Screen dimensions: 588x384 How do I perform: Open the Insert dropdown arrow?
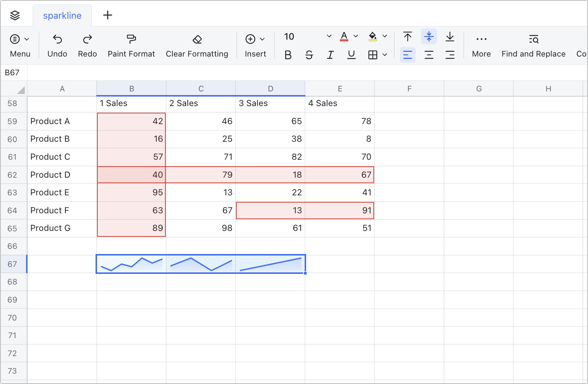click(x=262, y=39)
